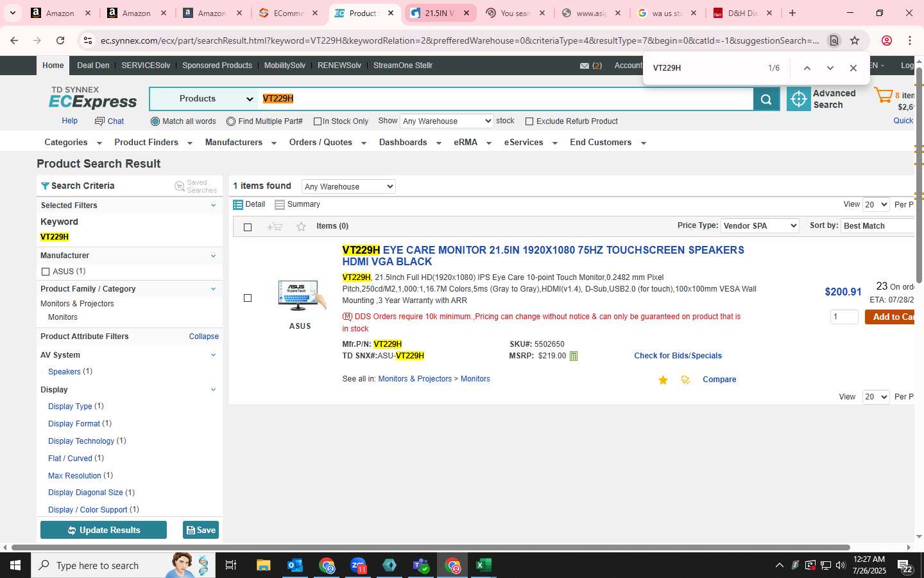Open the Categories menu
924x578 pixels.
73,143
